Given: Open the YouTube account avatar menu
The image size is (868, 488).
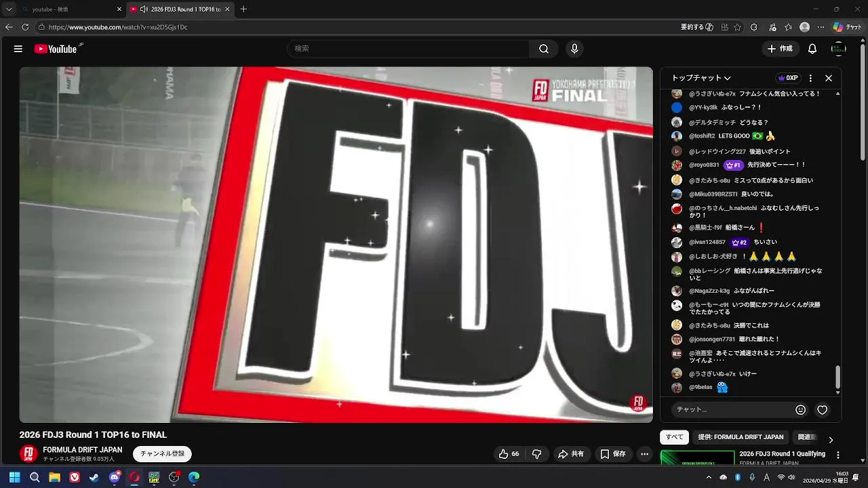Looking at the screenshot, I should click(839, 49).
